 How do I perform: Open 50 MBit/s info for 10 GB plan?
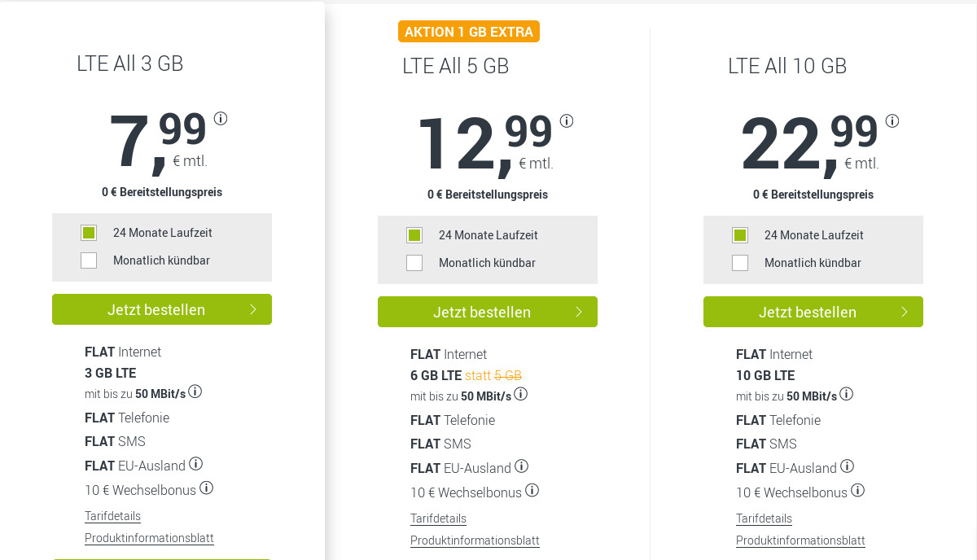[847, 395]
